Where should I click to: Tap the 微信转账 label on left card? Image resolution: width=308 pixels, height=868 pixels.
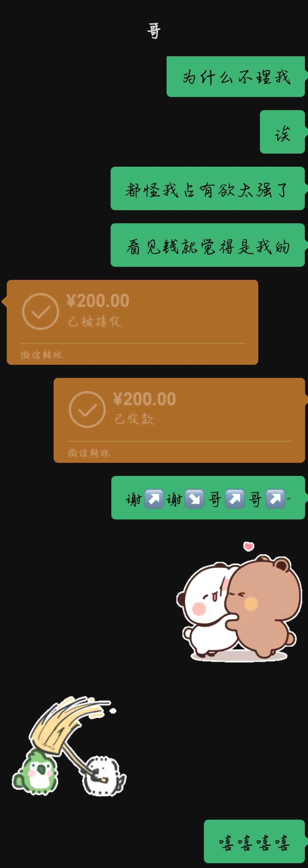click(42, 355)
